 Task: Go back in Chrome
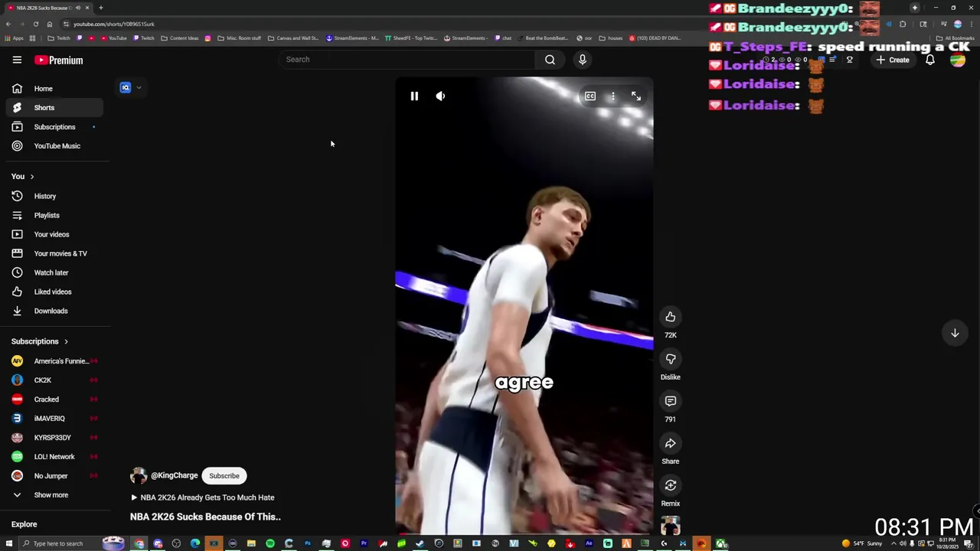point(8,24)
